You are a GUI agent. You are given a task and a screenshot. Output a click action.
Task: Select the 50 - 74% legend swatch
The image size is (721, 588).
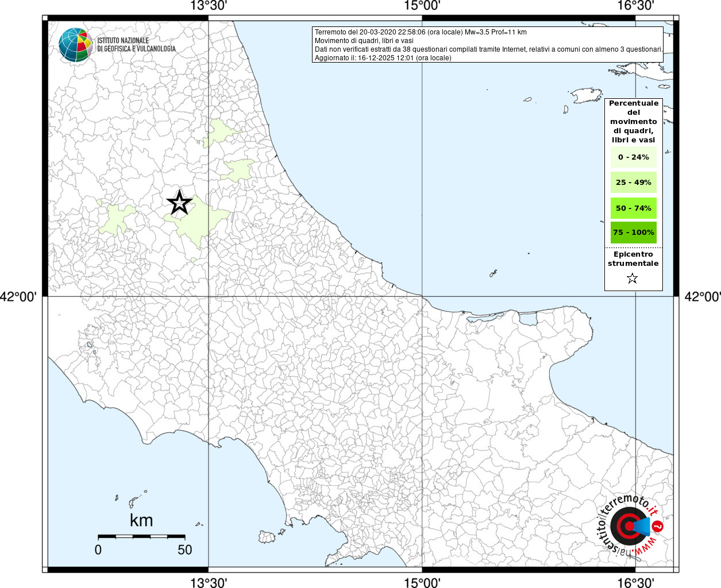tap(634, 208)
